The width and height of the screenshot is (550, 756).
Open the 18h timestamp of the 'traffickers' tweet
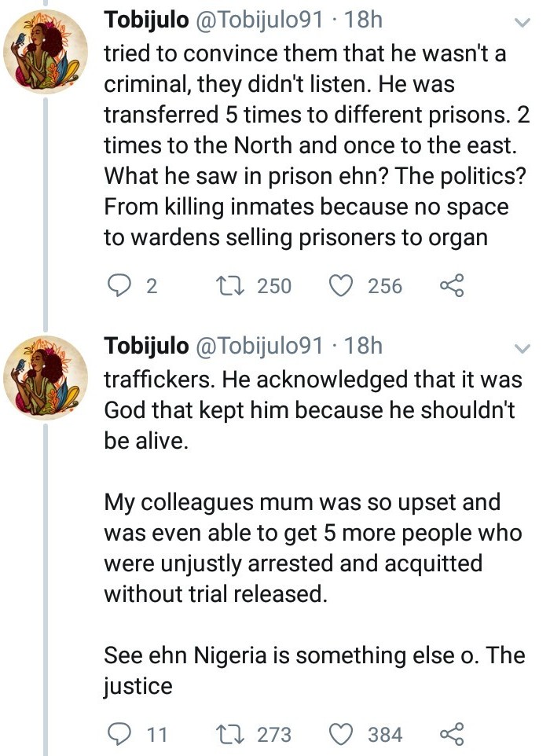pos(363,346)
